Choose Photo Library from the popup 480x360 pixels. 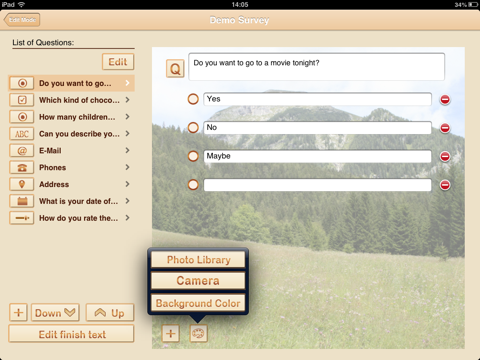tap(198, 260)
